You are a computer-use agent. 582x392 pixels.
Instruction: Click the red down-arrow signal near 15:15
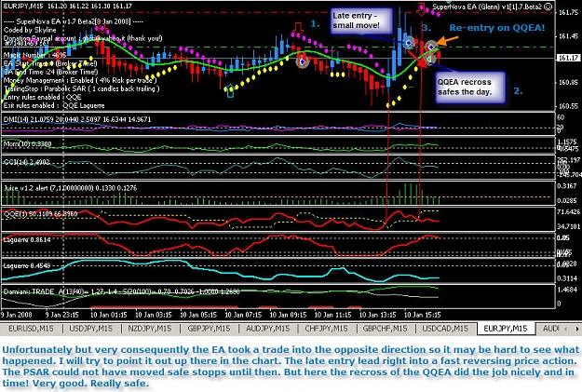tap(422, 9)
